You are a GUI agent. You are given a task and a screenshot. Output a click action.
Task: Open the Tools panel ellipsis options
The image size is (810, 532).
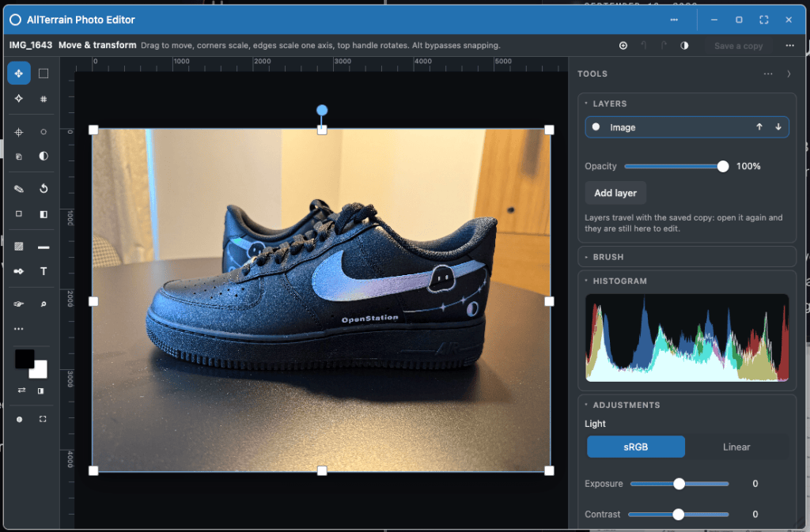[768, 74]
